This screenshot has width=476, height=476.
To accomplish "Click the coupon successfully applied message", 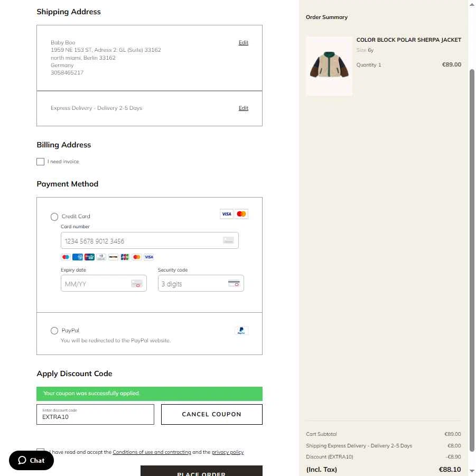I will pos(150,394).
